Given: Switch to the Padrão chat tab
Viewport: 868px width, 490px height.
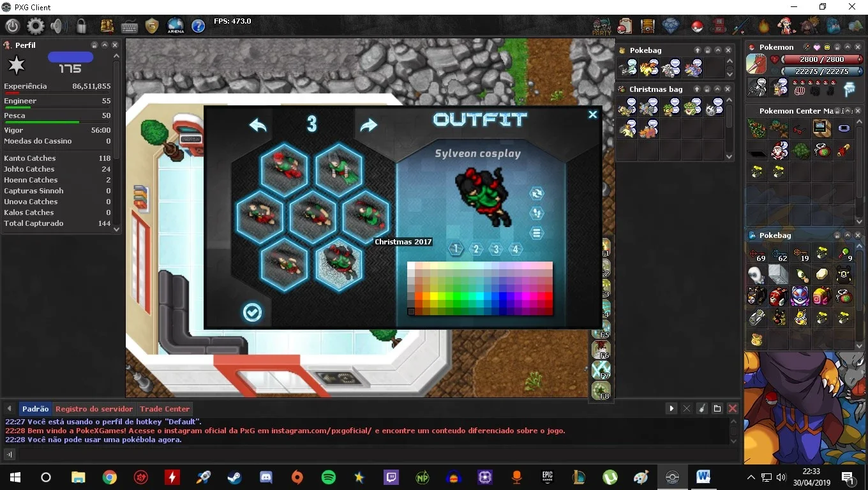Looking at the screenshot, I should pos(35,409).
